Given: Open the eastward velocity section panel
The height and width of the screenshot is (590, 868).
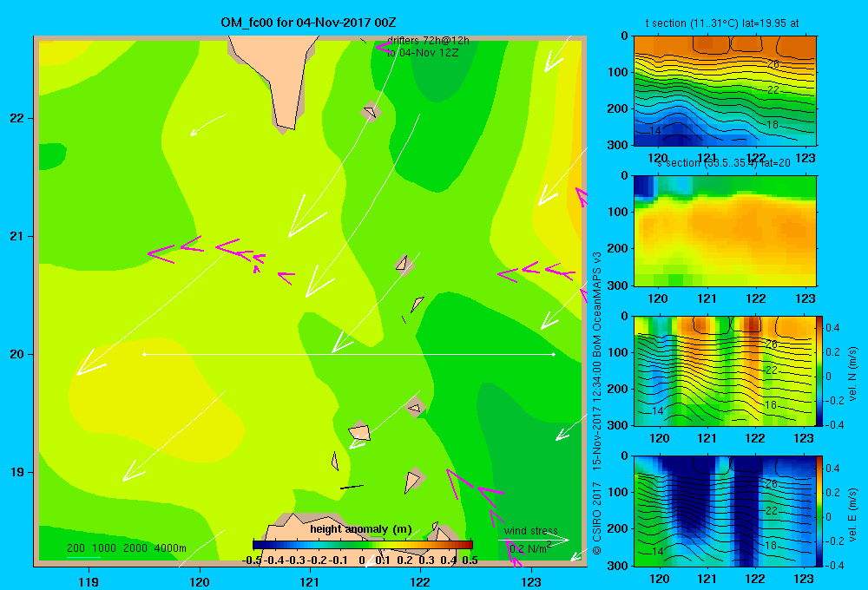Looking at the screenshot, I should tap(725, 511).
